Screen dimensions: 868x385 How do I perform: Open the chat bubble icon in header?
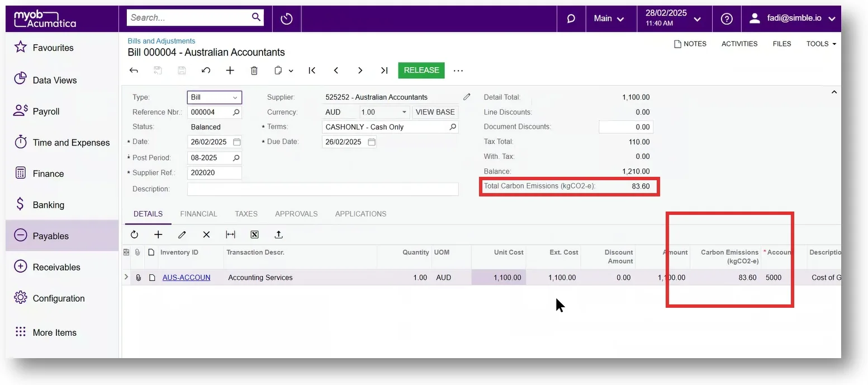[571, 18]
